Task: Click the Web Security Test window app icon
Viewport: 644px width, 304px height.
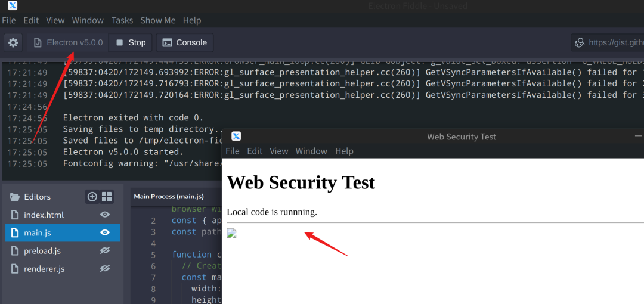Action: 236,137
